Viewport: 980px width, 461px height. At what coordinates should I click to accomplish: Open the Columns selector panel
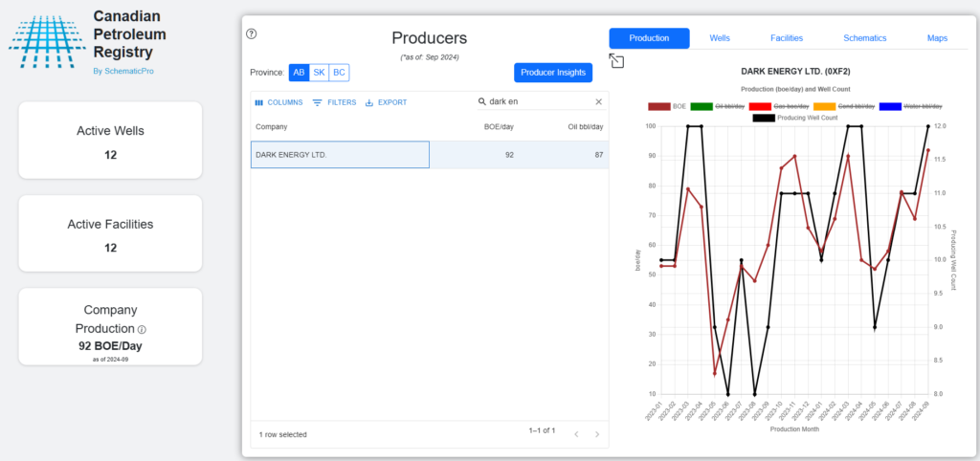pyautogui.click(x=278, y=102)
